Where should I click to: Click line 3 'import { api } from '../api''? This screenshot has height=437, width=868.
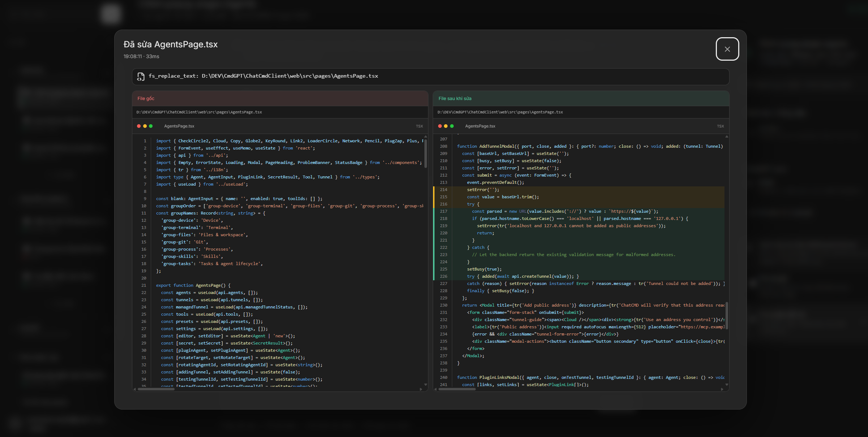192,155
